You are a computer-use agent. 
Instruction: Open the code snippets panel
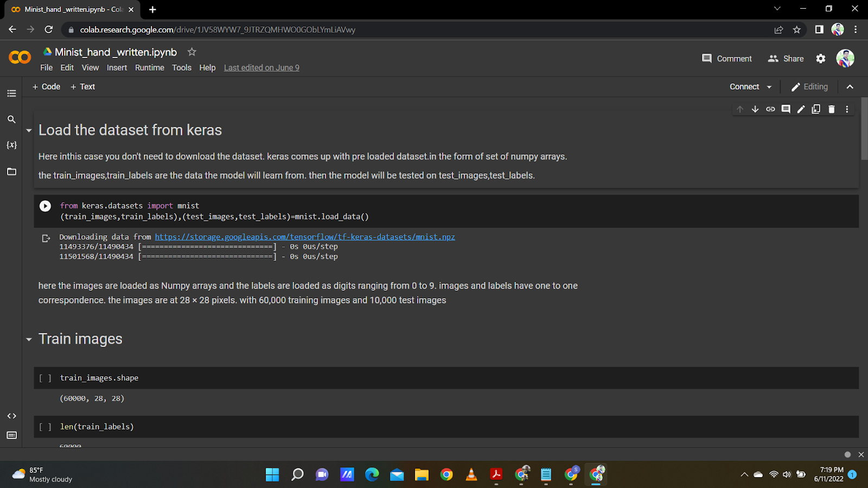point(11,416)
